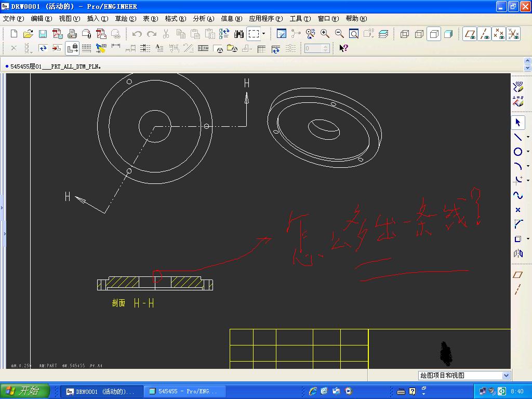
Task: Toggle the lock view movement button
Action: (x=72, y=48)
